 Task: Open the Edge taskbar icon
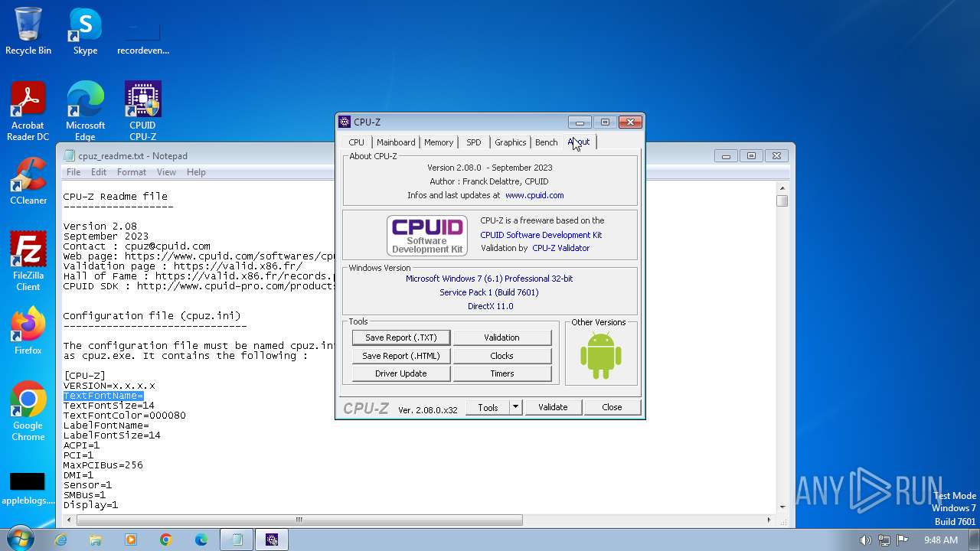[201, 540]
